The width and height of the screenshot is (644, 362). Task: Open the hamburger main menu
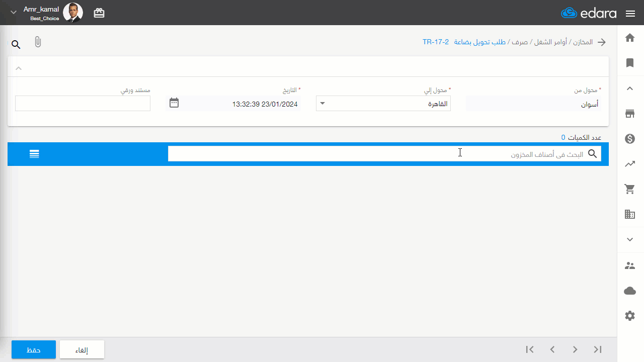tap(630, 14)
